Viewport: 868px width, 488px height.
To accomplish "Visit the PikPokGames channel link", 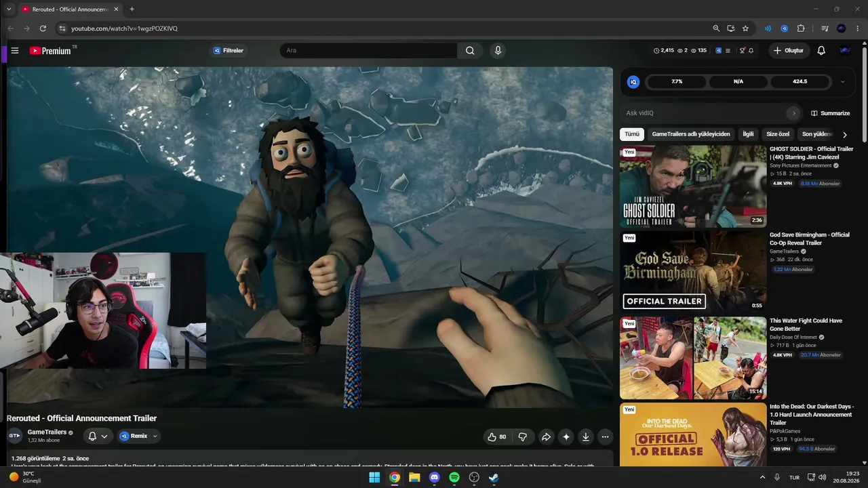I will pyautogui.click(x=787, y=430).
